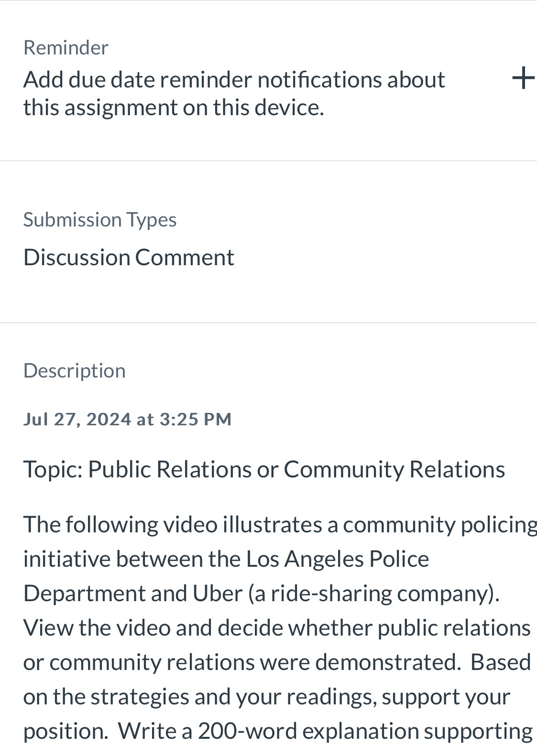
Task: Select the assignment topic title text
Action: (264, 469)
